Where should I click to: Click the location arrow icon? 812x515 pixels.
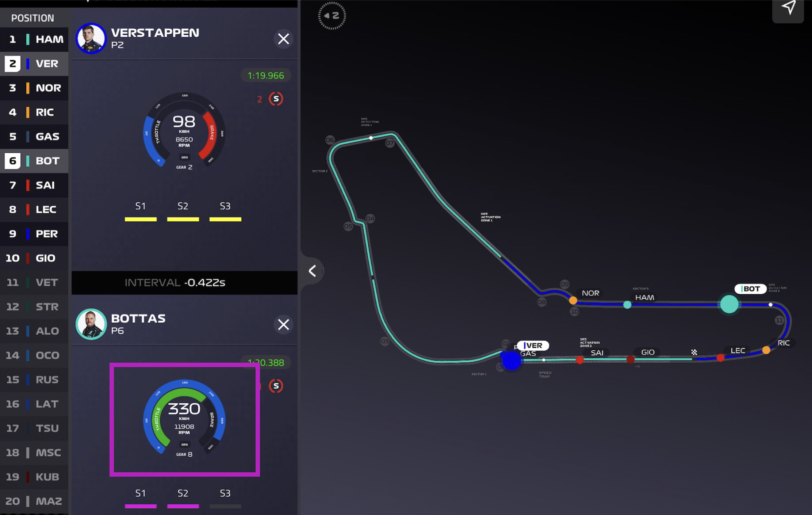(788, 8)
